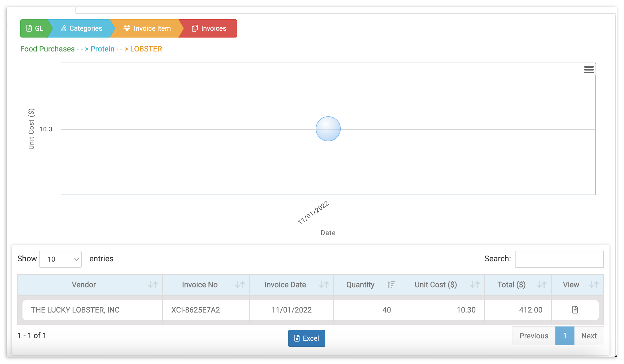This screenshot has height=364, width=624.
Task: Switch to the Invoices tab
Action: click(x=213, y=28)
